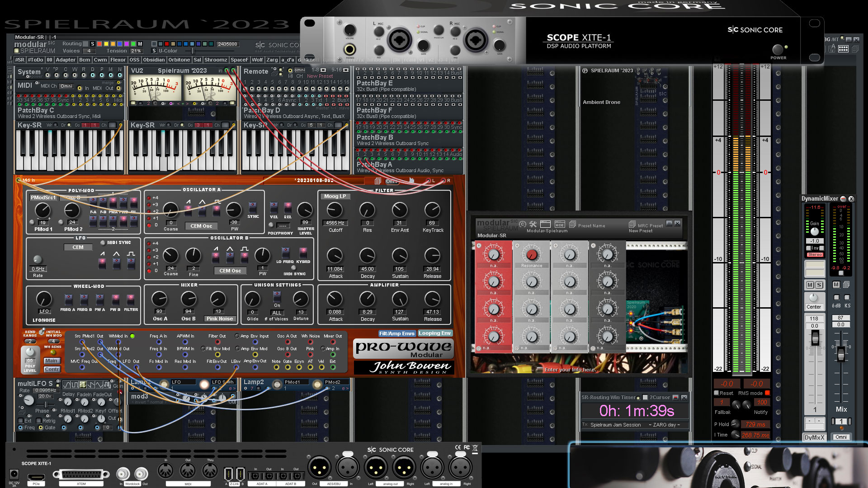Switch to the Obsidian preset tab

coord(154,60)
